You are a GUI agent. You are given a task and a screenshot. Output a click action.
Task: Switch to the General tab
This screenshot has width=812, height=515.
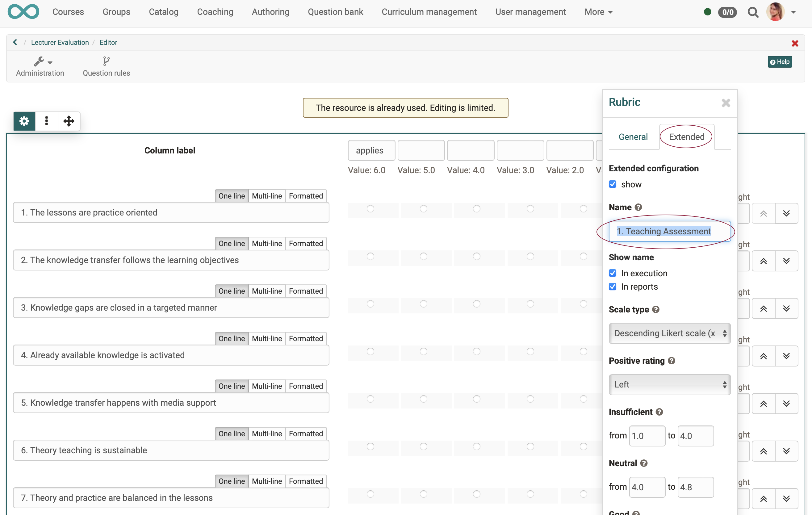coord(633,136)
